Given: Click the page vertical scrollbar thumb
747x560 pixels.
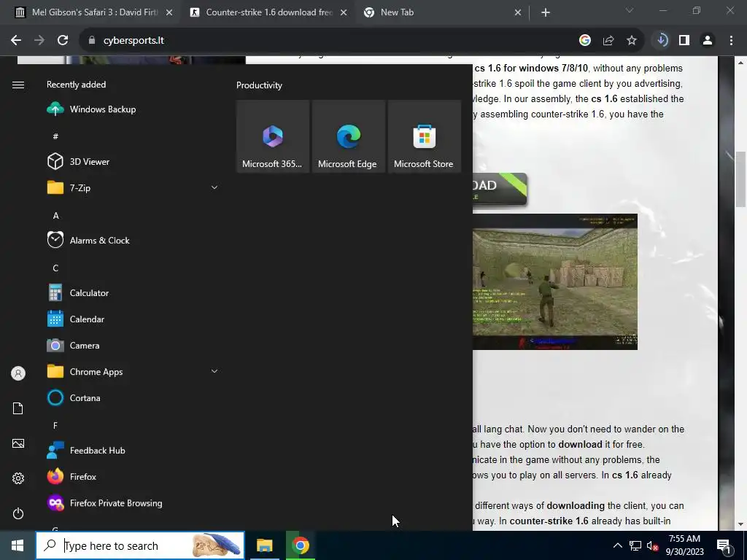Looking at the screenshot, I should 740,179.
